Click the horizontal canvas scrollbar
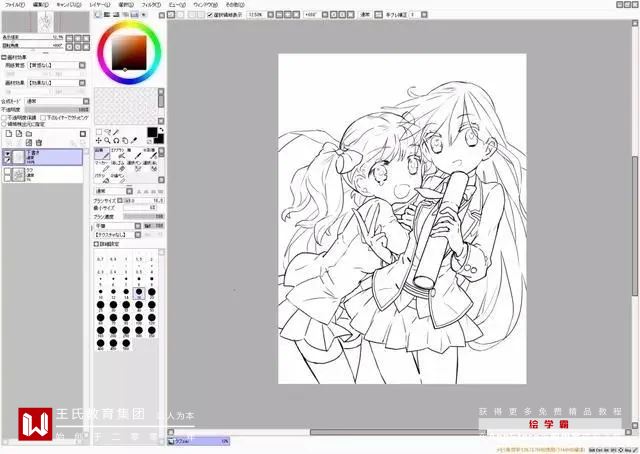This screenshot has height=454, width=640. tap(398, 432)
